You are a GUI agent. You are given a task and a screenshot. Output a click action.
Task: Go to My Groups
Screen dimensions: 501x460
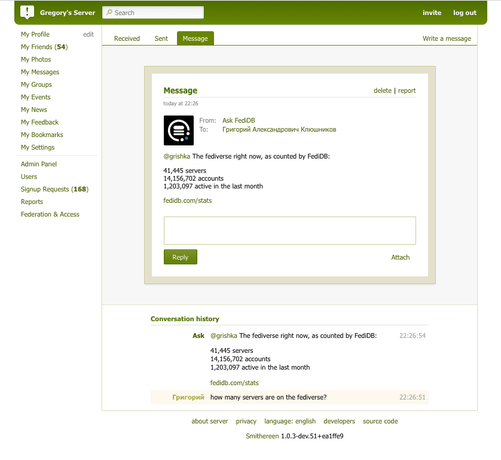tap(36, 85)
